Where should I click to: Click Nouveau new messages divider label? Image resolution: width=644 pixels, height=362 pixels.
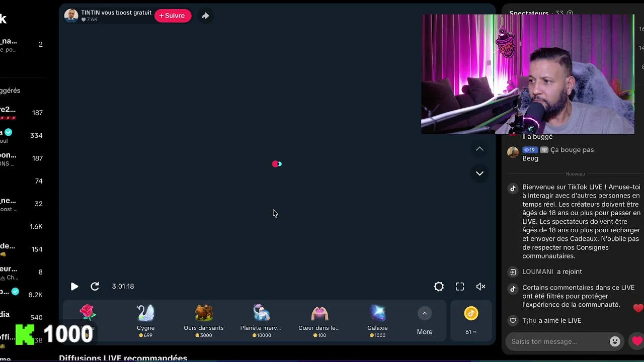[x=575, y=174]
